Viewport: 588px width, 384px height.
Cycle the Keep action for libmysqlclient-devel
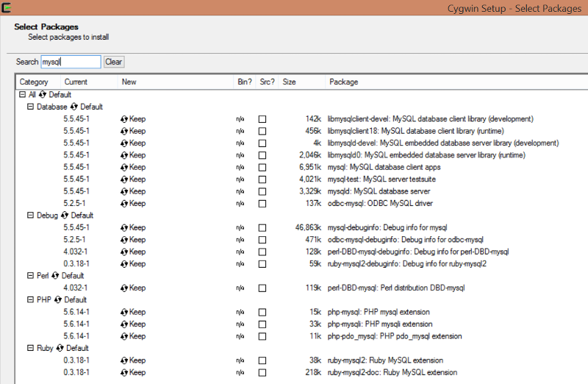[133, 119]
